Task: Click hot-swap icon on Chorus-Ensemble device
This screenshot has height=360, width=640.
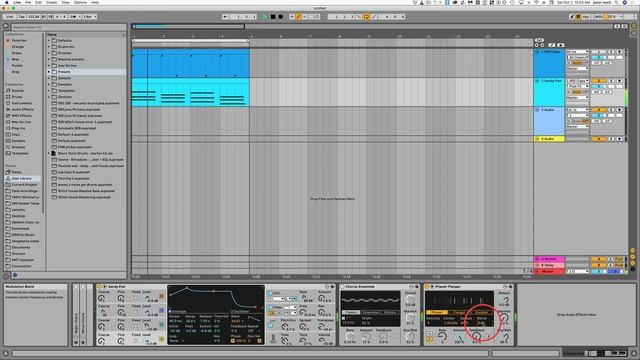Action: [x=412, y=287]
